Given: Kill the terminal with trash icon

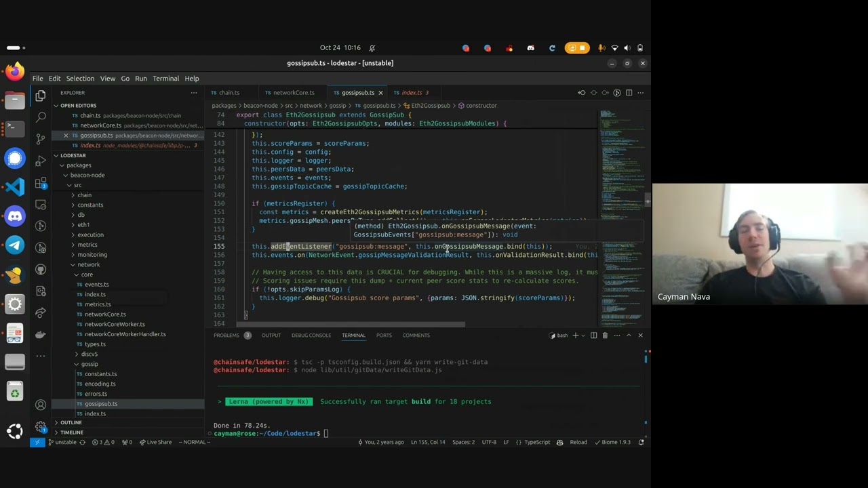Looking at the screenshot, I should click(605, 335).
